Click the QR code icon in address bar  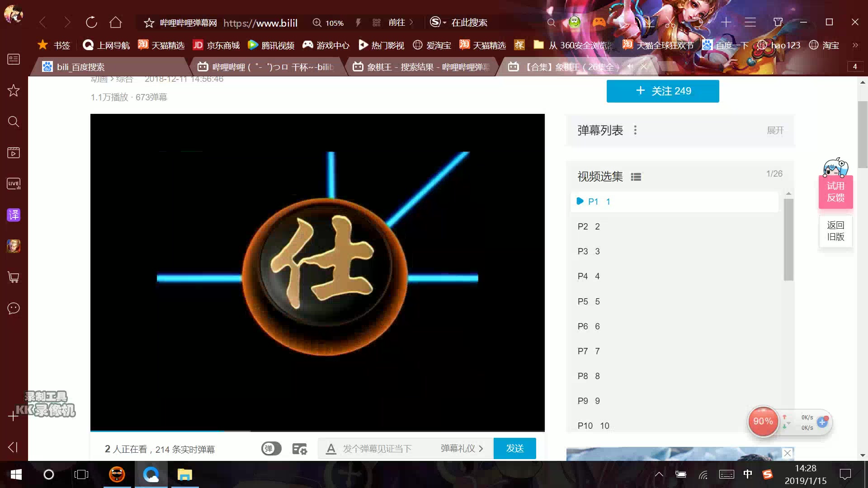[376, 23]
